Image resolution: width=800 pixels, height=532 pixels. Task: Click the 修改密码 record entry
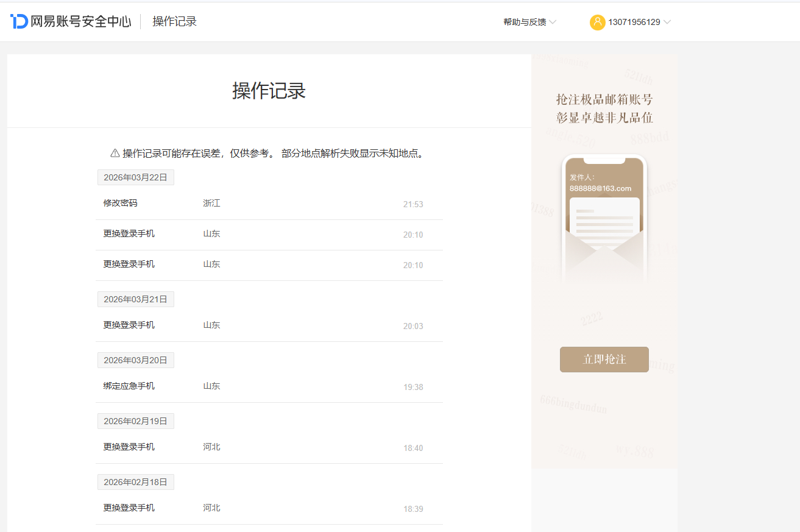121,203
